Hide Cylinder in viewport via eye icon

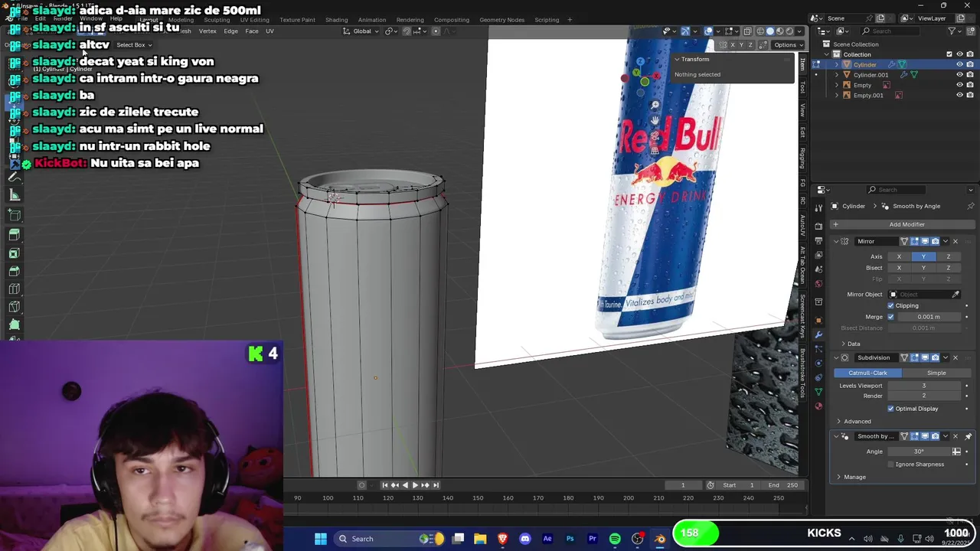click(959, 64)
